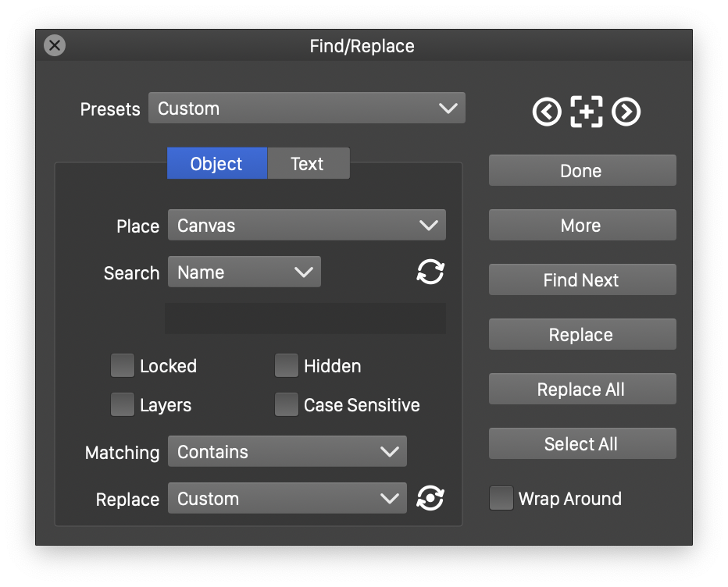Click the replace-options icon beside Replace Custom
Screen dimensions: 728x587
(x=430, y=498)
